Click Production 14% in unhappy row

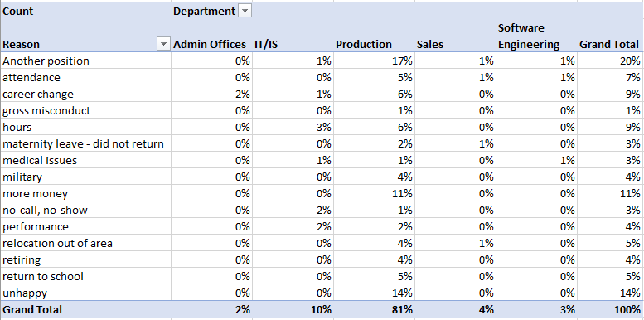click(x=374, y=293)
